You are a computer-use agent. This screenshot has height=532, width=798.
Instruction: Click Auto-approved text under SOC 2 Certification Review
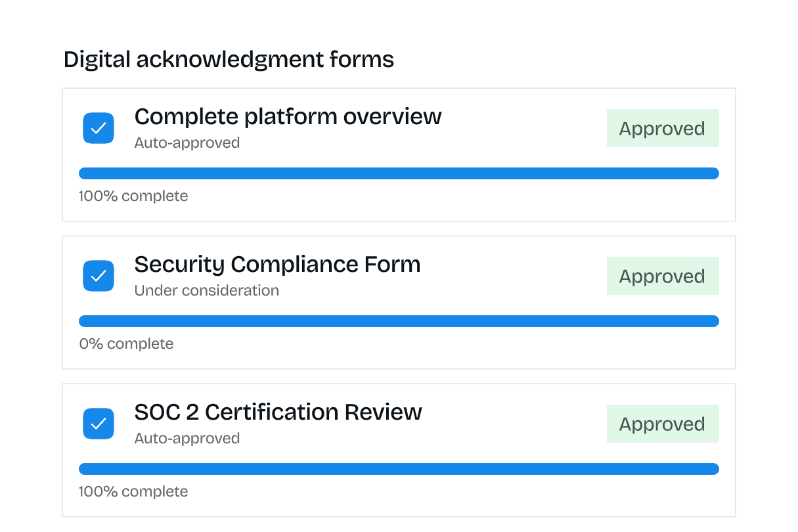tap(187, 438)
